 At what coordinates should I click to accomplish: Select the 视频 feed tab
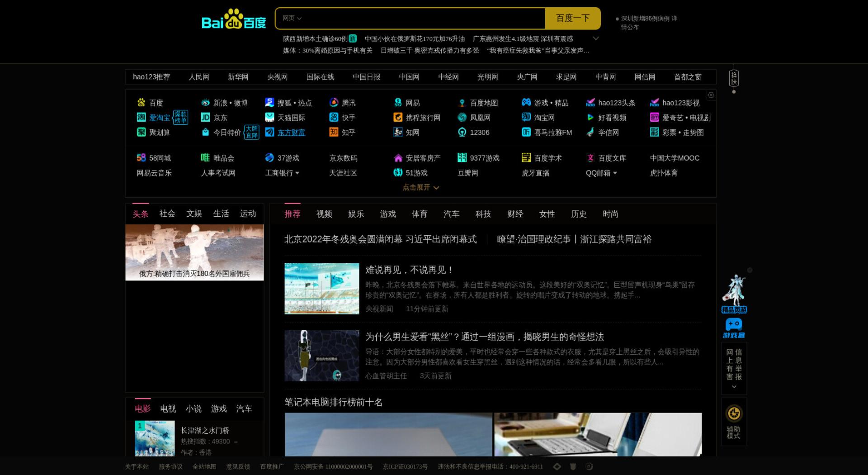click(324, 214)
